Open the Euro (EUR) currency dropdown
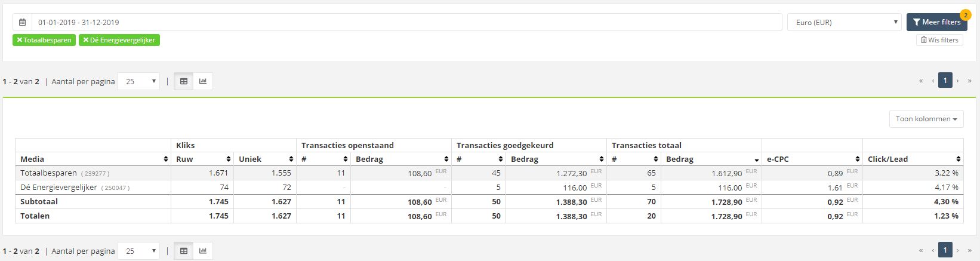 tap(845, 22)
